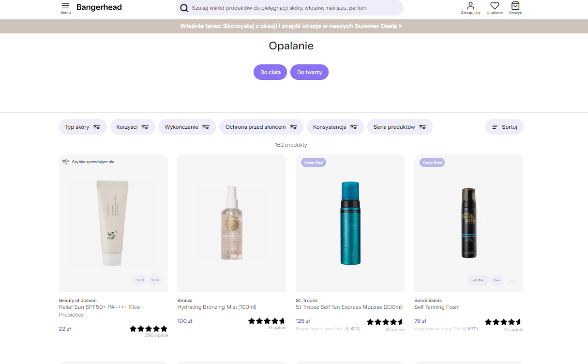Viewport: 588px width, 364px height.
Task: Select the Do ciała category button
Action: [x=270, y=72]
